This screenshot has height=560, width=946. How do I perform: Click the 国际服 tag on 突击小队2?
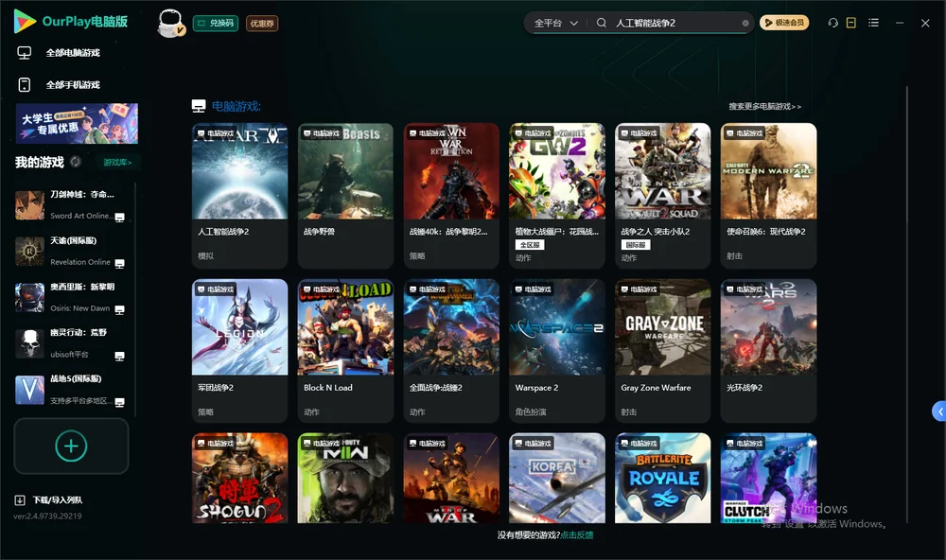click(x=636, y=245)
